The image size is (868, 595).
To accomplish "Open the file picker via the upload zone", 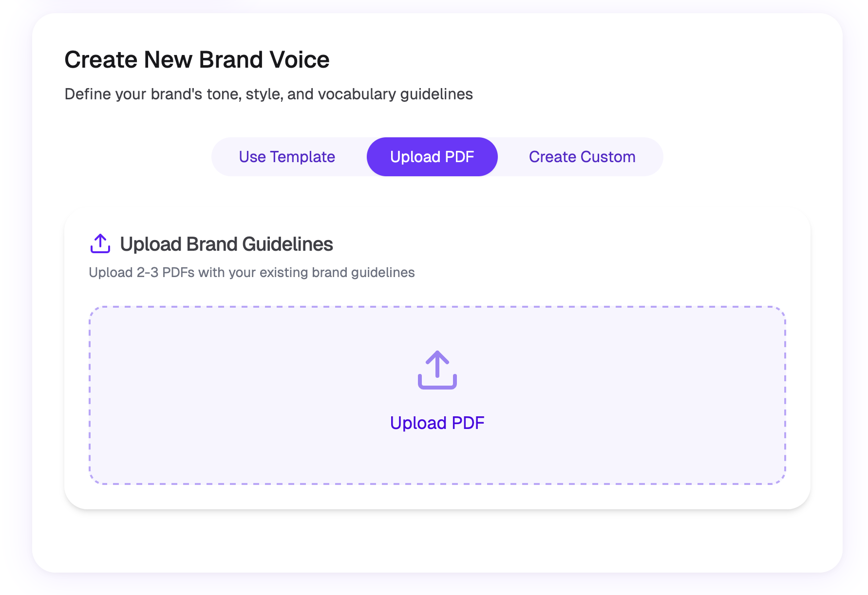I will [x=437, y=394].
